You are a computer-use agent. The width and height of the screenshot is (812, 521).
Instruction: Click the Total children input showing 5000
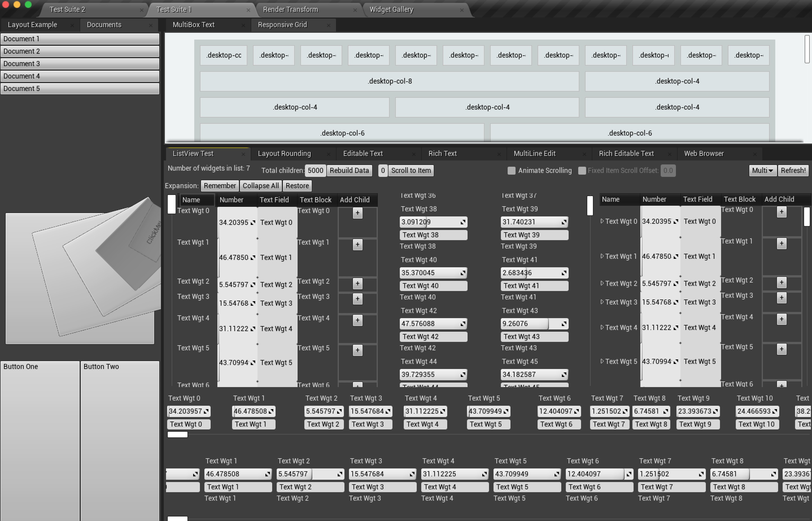tap(315, 170)
